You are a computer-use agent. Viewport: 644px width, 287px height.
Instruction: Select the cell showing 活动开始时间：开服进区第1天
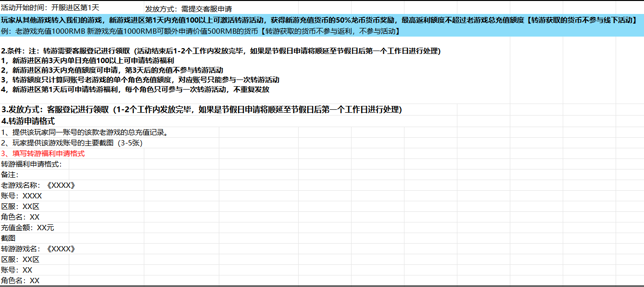tap(50, 8)
